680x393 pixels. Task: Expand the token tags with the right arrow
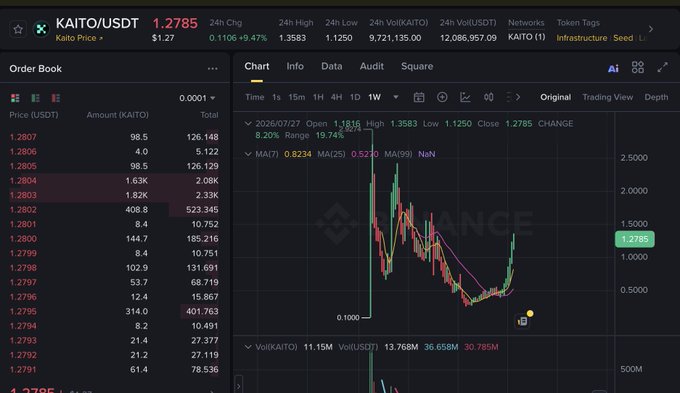[651, 29]
